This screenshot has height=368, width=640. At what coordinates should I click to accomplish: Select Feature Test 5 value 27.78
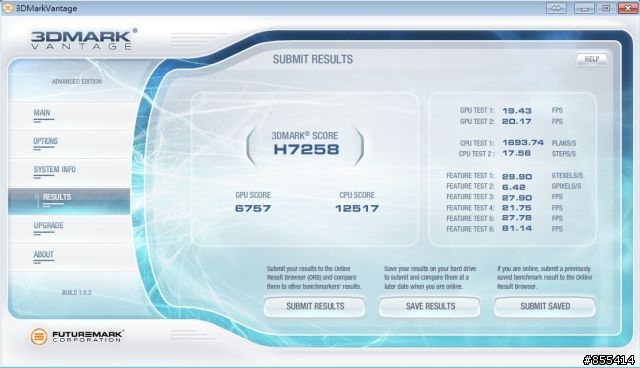[517, 218]
